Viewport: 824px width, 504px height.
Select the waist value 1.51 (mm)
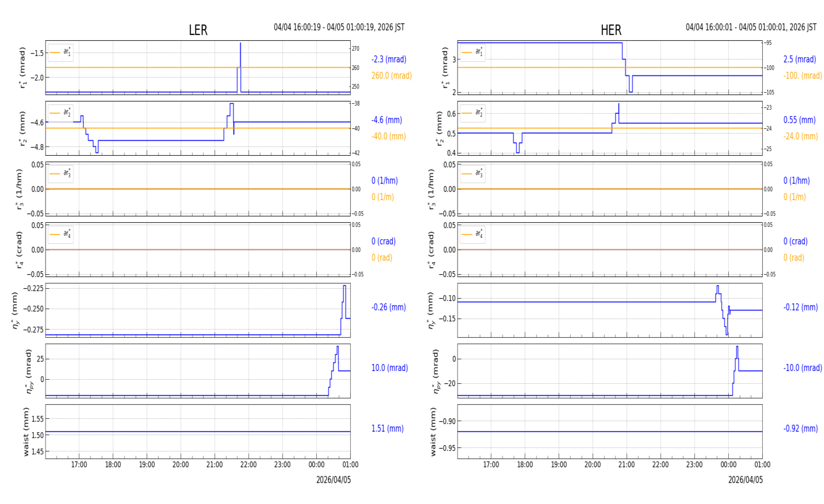(387, 429)
